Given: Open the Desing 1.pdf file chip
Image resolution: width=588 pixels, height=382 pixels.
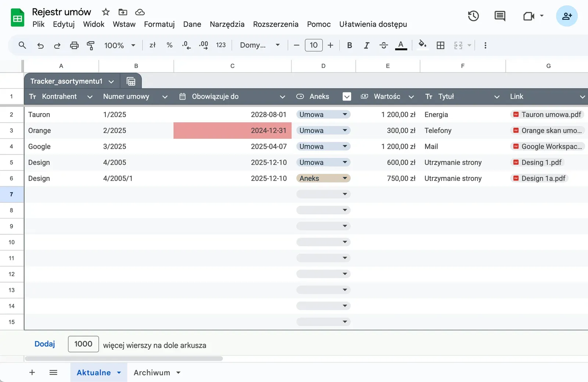Looking at the screenshot, I should 537,162.
